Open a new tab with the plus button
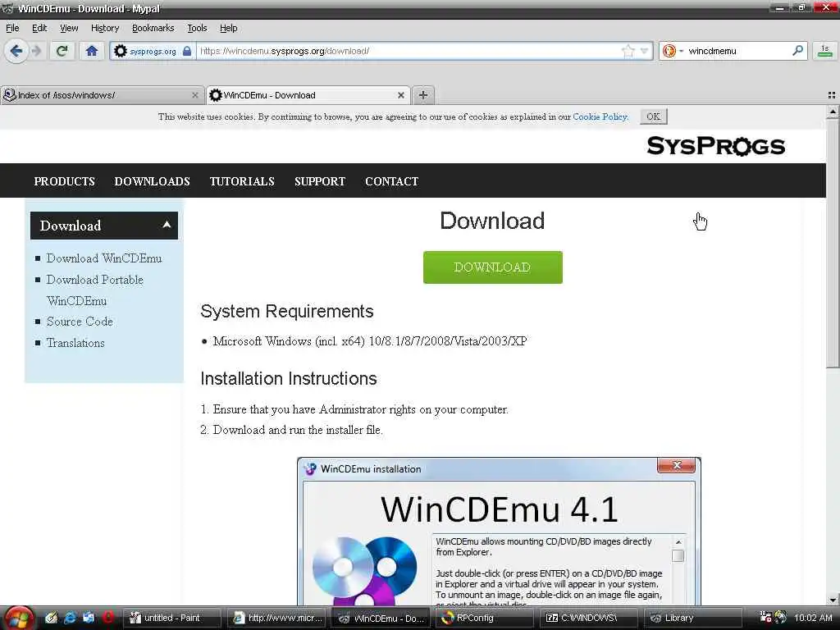Screen dimensions: 840x630 point(423,95)
